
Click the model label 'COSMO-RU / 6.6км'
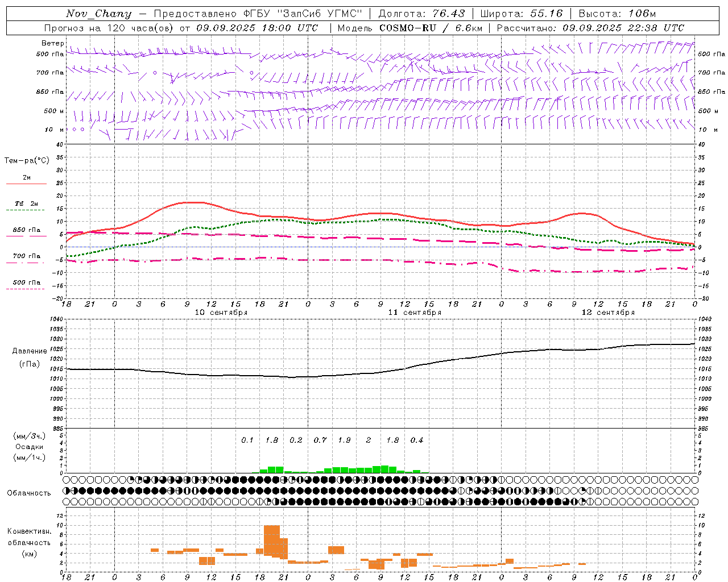click(431, 28)
